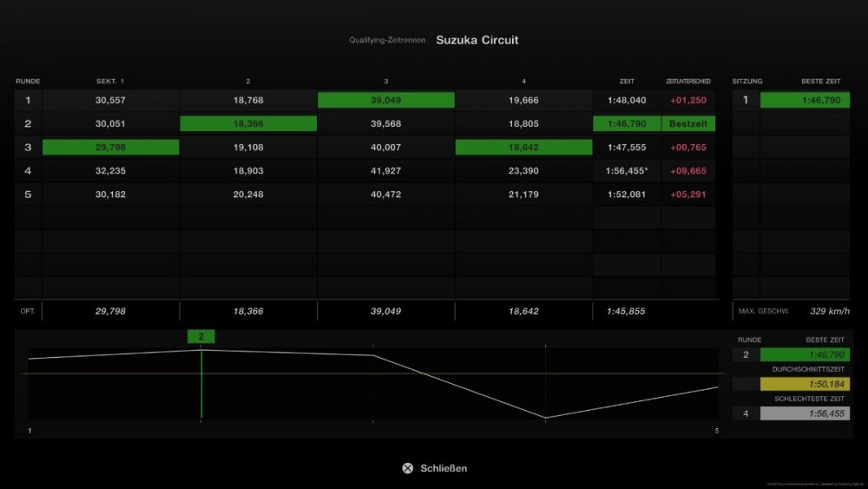The width and height of the screenshot is (868, 489).
Task: Click the green best sector 29,798 in lap 3
Action: 110,148
